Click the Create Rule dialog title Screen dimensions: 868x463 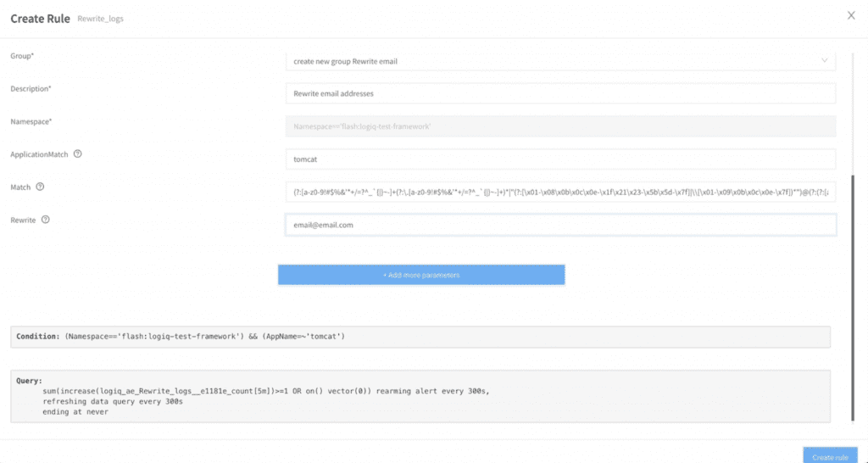point(41,19)
